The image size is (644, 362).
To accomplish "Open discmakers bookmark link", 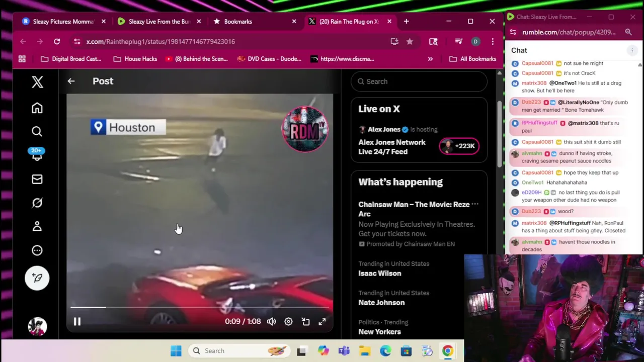I will pyautogui.click(x=342, y=59).
